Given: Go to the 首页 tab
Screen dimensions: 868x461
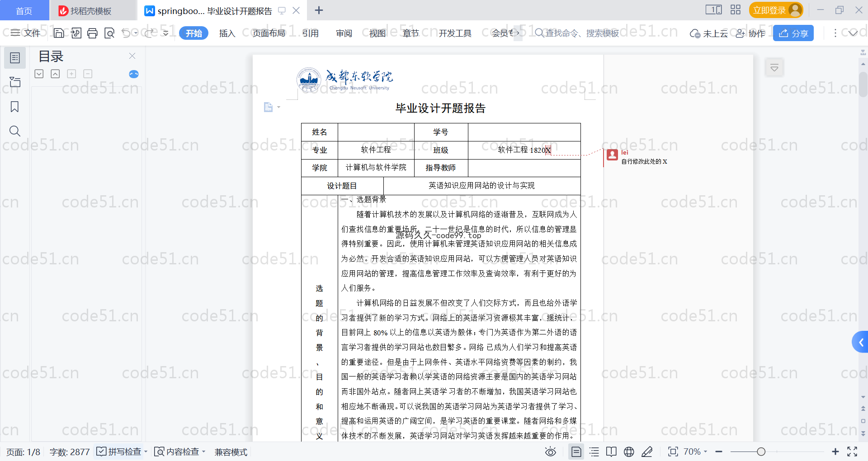Looking at the screenshot, I should click(x=24, y=10).
